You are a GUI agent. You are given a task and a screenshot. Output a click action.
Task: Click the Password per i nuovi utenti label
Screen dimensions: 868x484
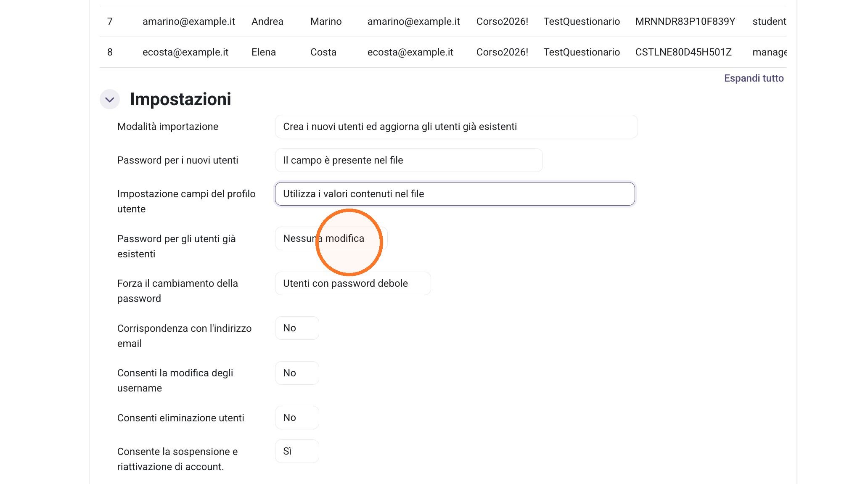point(177,160)
